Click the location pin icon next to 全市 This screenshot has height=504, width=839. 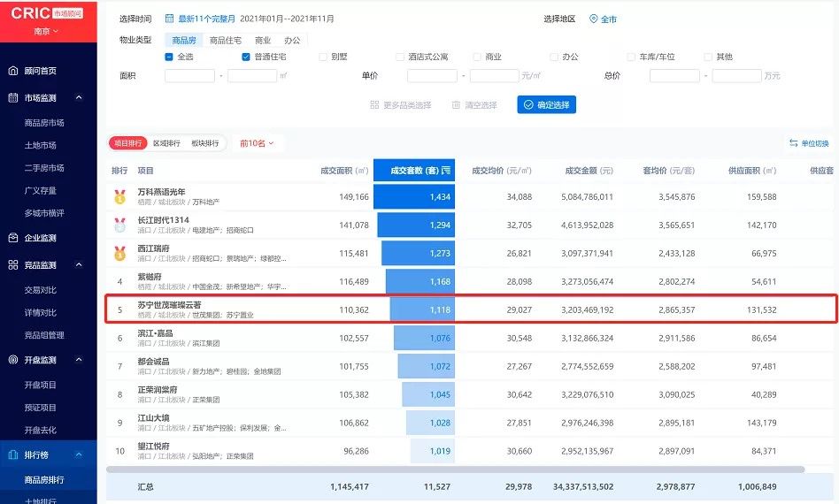tap(593, 19)
